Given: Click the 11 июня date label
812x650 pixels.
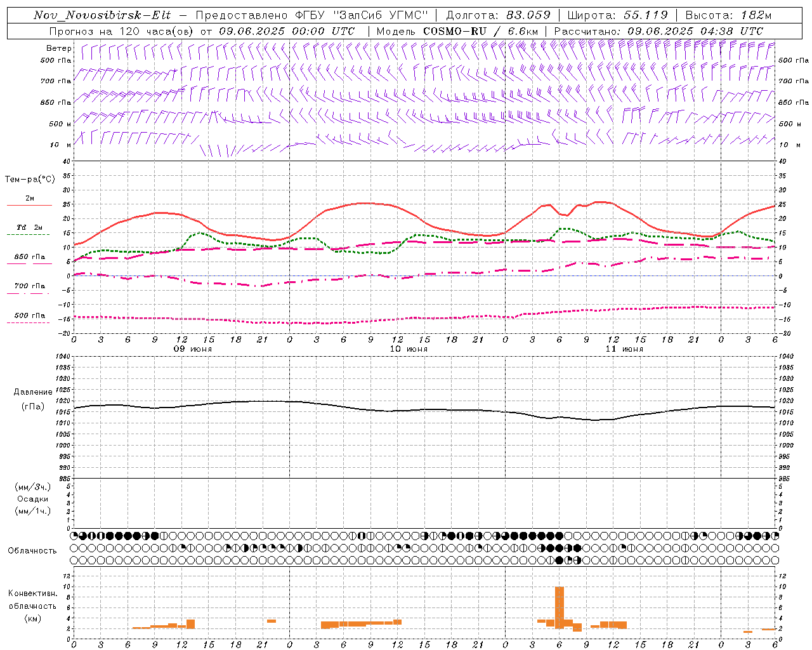Looking at the screenshot, I should pos(624,349).
